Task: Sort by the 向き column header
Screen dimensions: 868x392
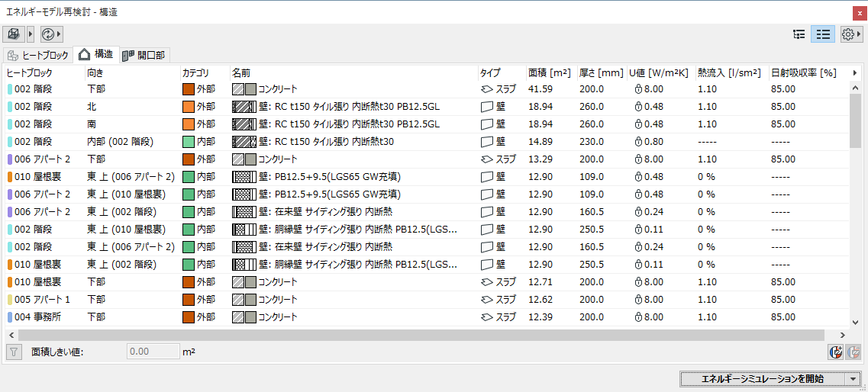Action: click(132, 72)
